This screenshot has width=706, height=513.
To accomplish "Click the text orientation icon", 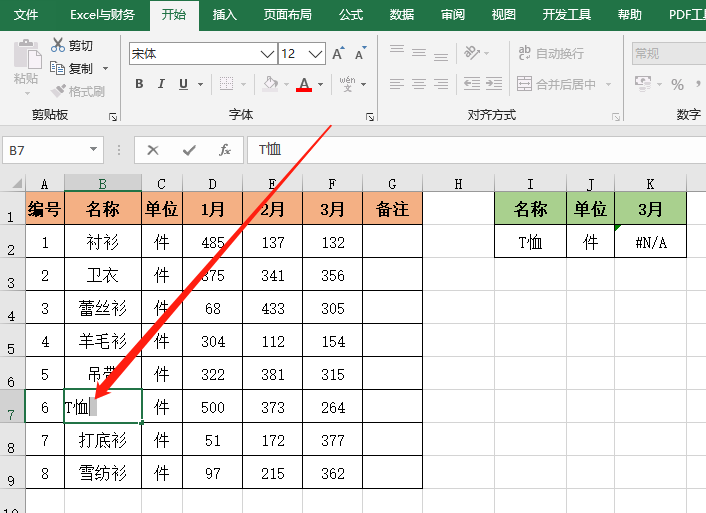I will [472, 53].
